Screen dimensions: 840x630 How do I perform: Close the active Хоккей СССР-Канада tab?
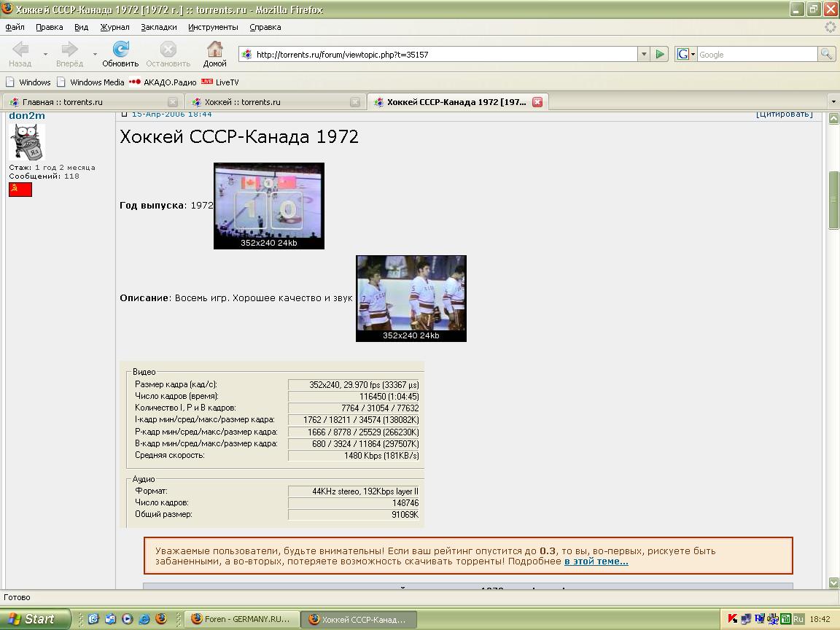pyautogui.click(x=537, y=102)
